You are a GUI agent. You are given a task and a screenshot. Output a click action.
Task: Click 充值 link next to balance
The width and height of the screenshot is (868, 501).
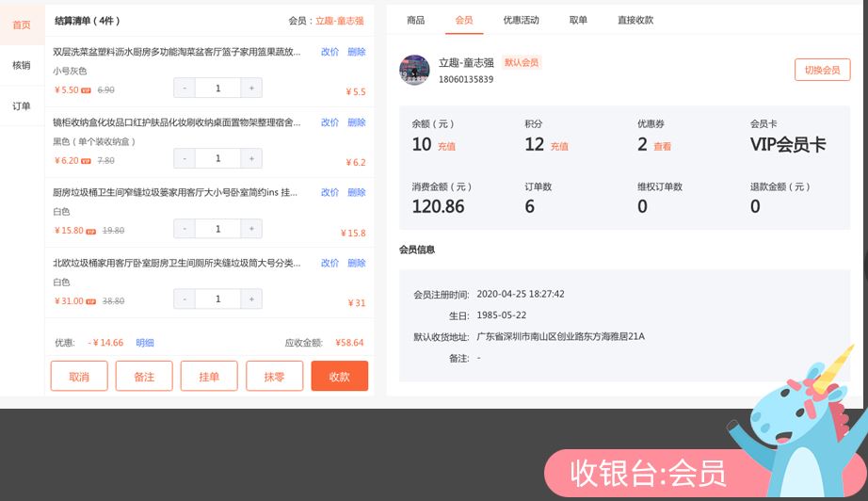point(446,147)
